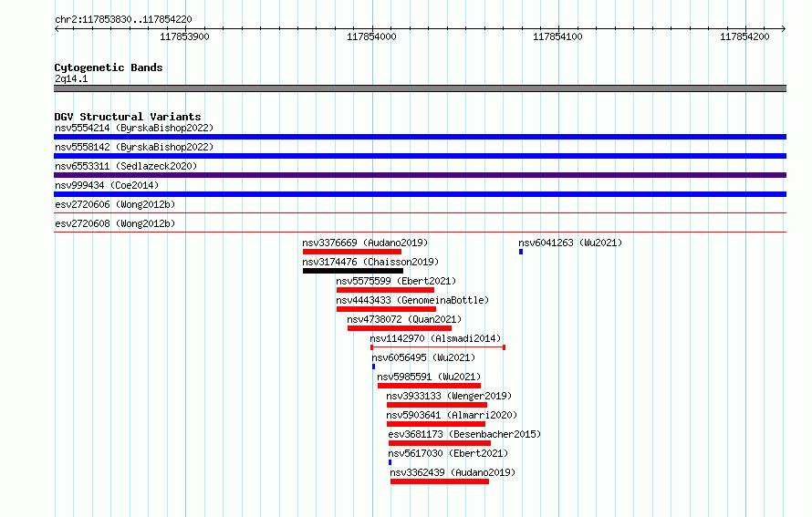812x517 pixels.
Task: Open the nsv999434 (Coe2014) variant label
Action: point(107,185)
